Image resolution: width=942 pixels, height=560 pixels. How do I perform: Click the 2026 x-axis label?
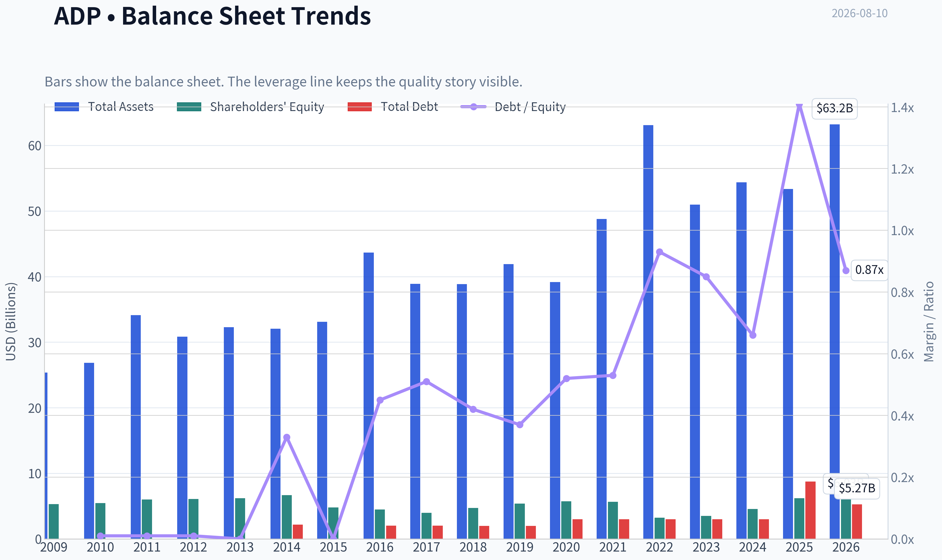click(846, 547)
